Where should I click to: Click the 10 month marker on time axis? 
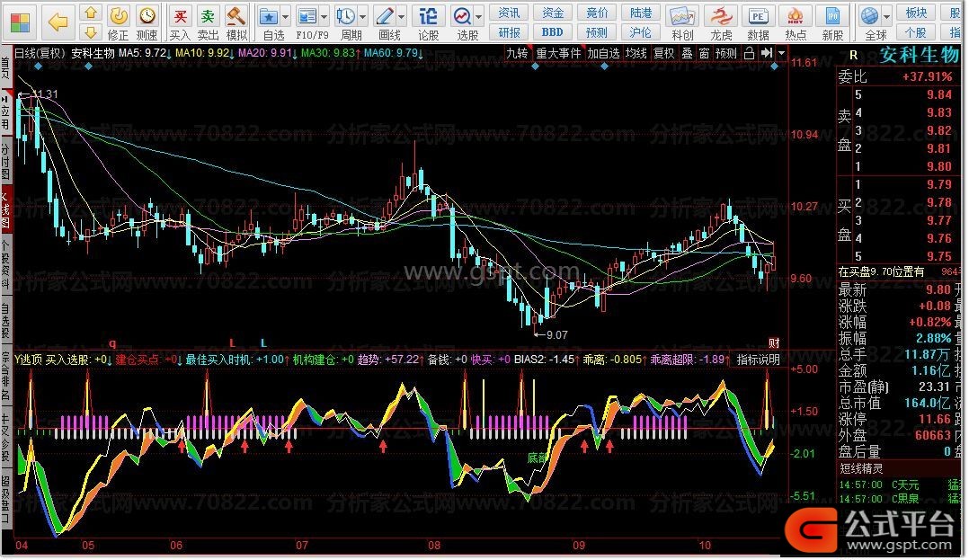click(x=705, y=545)
